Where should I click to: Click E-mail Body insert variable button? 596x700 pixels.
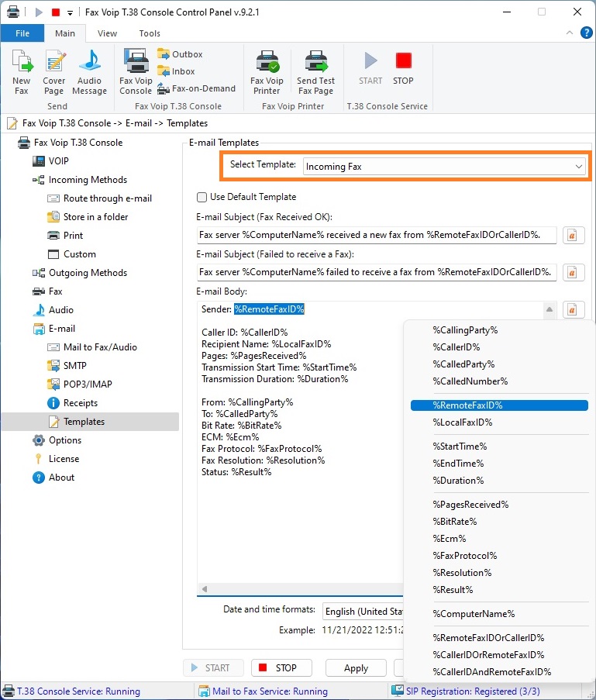(574, 309)
